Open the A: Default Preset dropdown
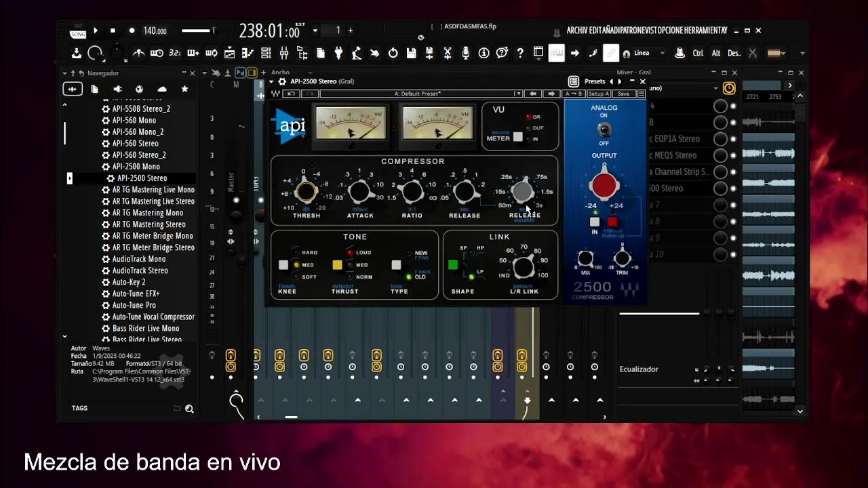 [421, 94]
